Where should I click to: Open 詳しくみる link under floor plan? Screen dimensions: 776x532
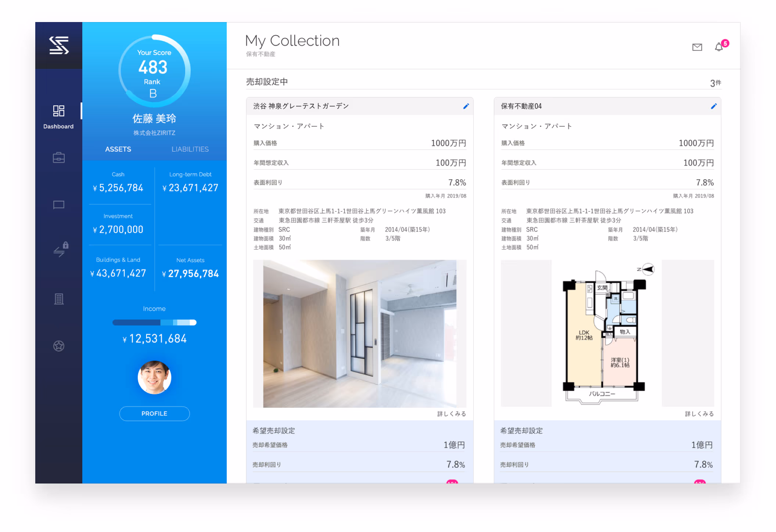pos(699,414)
